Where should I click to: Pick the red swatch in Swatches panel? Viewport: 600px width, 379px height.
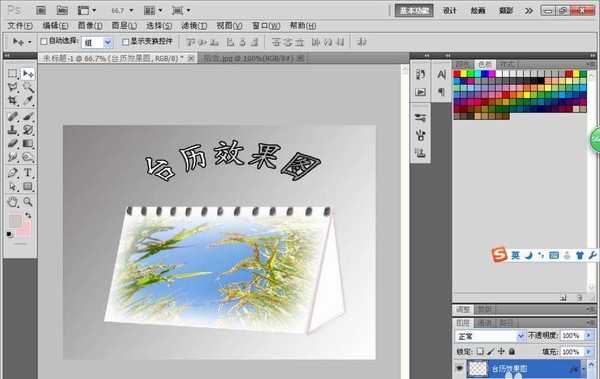pyautogui.click(x=457, y=74)
